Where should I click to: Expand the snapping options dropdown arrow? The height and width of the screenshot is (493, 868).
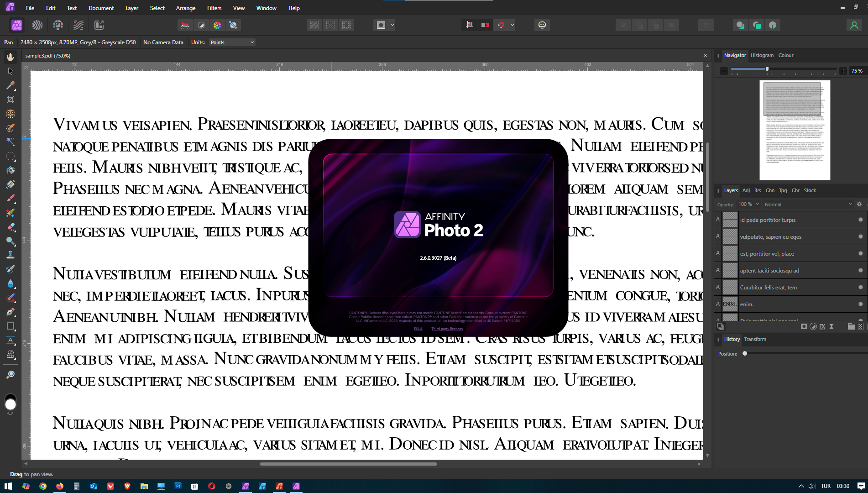click(512, 25)
